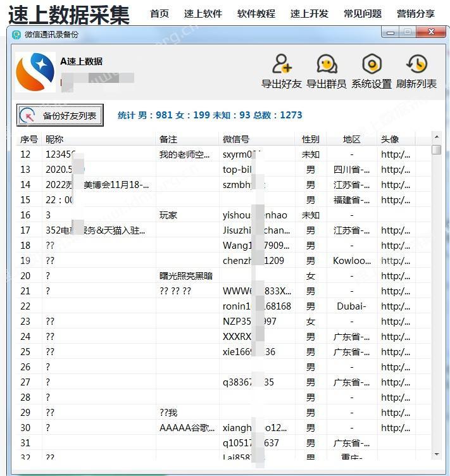Click the scrollbar down arrow of the friend list
The width and height of the screenshot is (450, 476).
(x=437, y=454)
